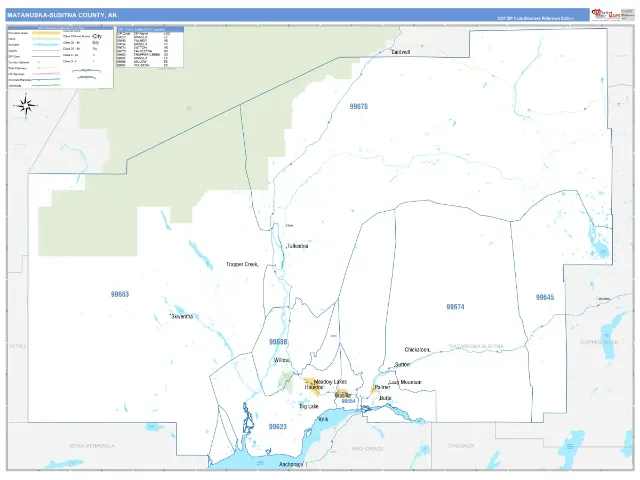Click the Wasilla place label

(343, 396)
